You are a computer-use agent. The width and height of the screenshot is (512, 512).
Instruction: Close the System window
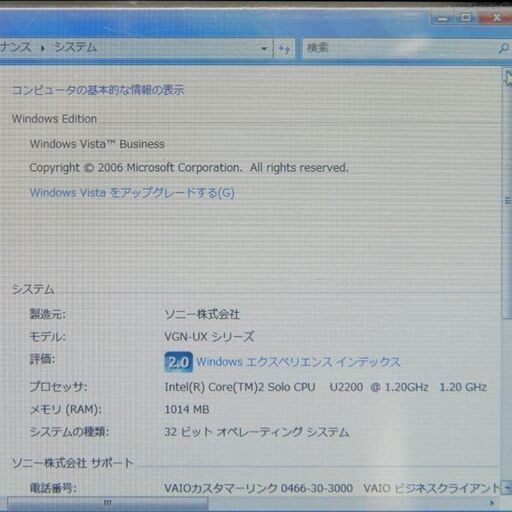[496, 17]
